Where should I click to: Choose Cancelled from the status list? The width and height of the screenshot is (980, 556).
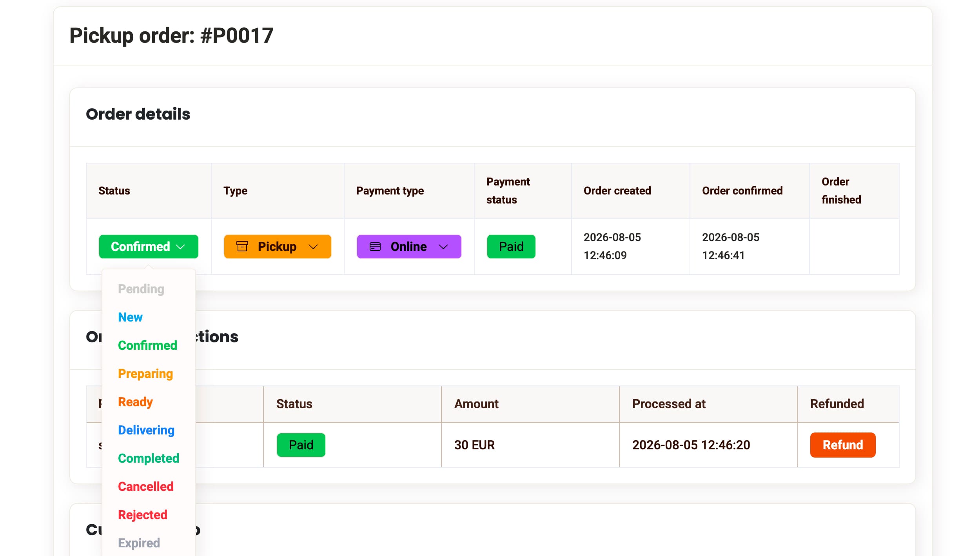coord(146,487)
